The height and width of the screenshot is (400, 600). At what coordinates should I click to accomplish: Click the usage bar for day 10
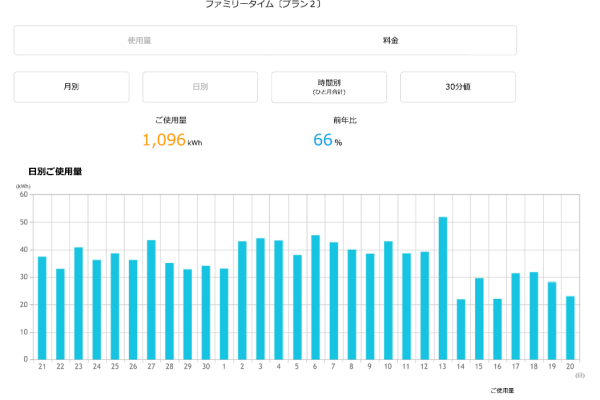(388, 300)
